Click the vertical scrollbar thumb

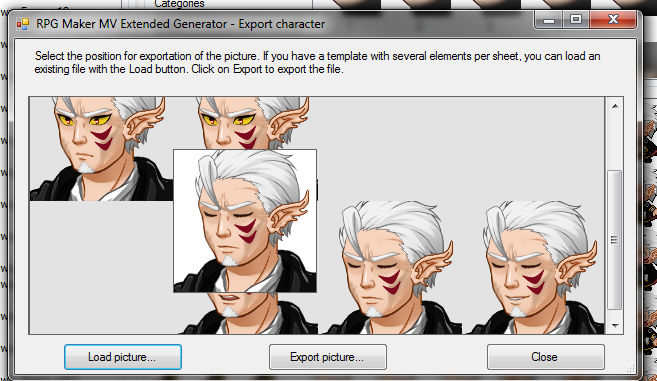click(615, 240)
